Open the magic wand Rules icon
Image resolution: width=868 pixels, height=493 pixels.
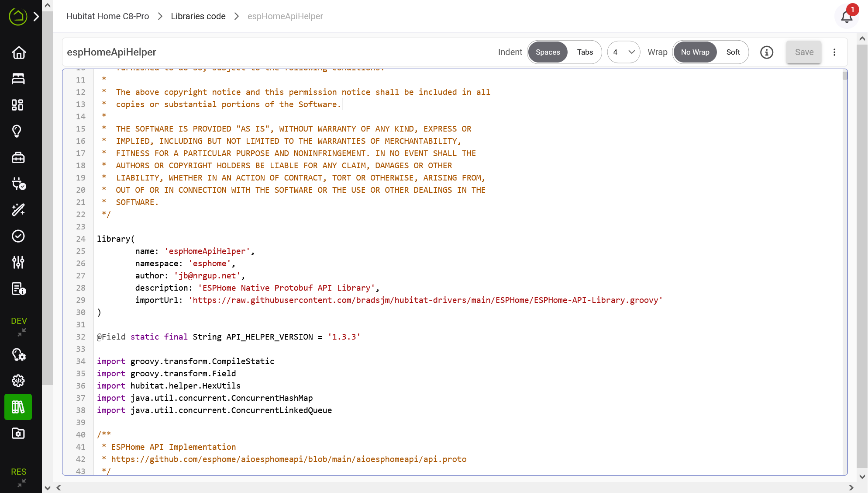coord(18,210)
